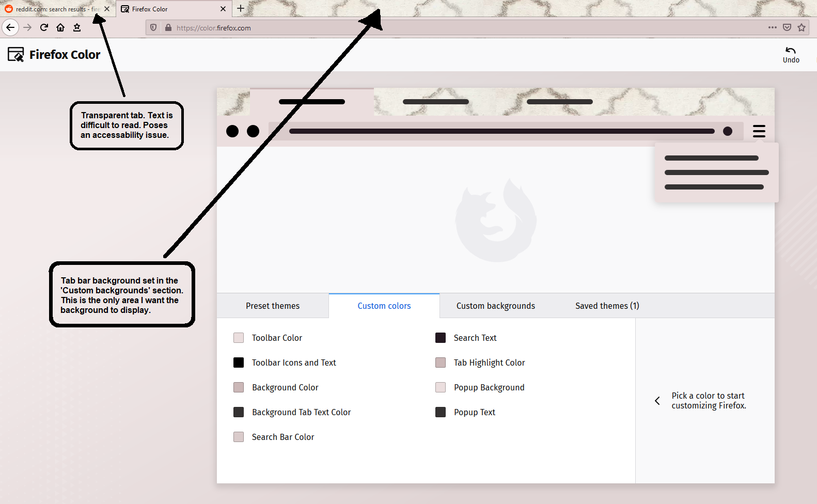
Task: Click the preview's active first tab
Action: click(312, 102)
